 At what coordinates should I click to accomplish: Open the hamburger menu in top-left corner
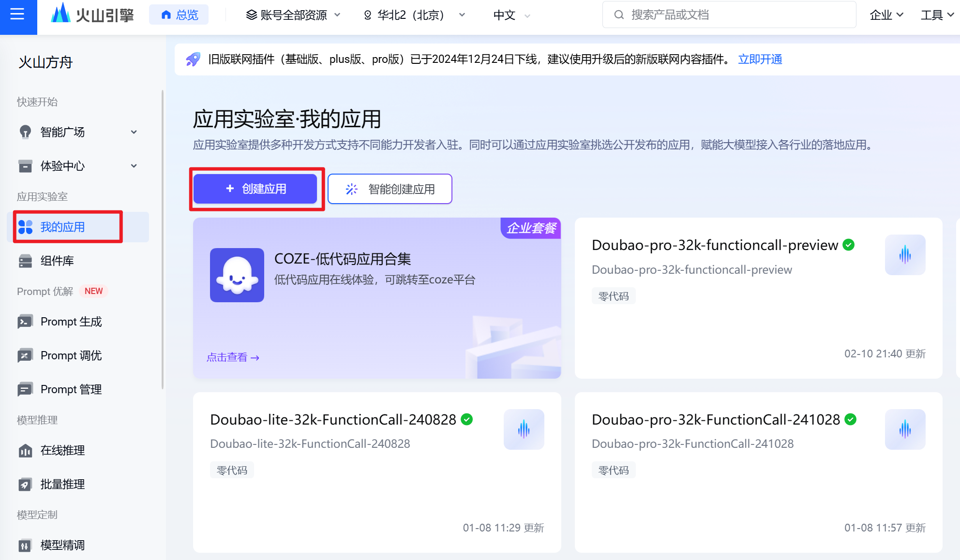coord(17,15)
